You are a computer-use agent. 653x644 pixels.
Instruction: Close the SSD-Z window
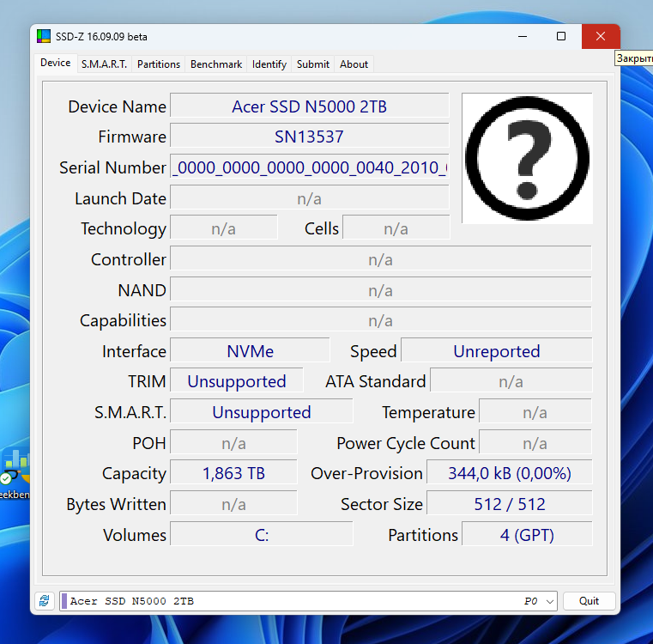(x=601, y=37)
